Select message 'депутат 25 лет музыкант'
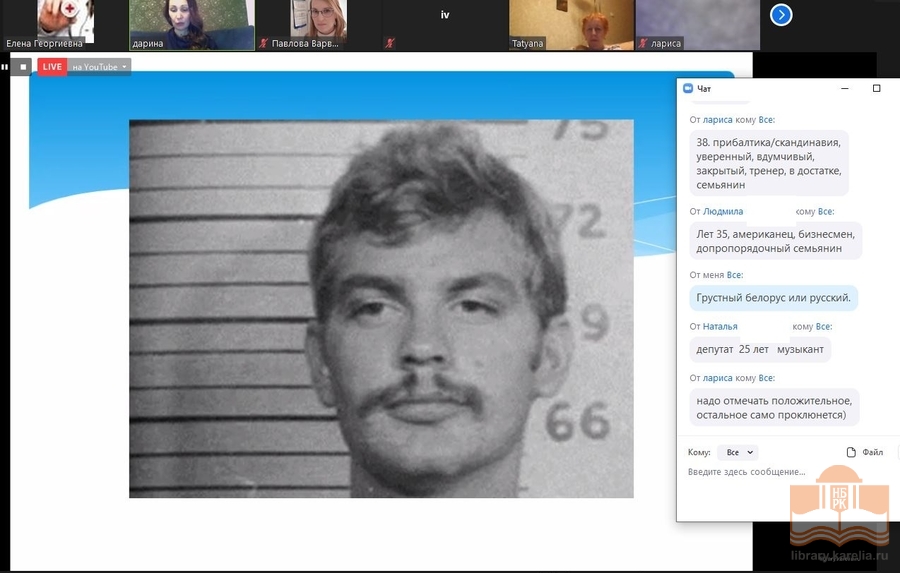Screen dimensions: 900x573 click(x=760, y=349)
